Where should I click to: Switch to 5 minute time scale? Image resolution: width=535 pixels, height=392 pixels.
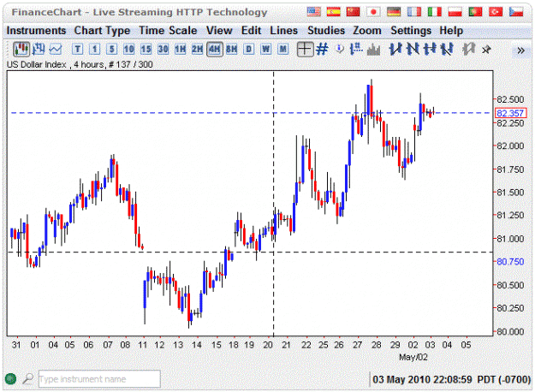pyautogui.click(x=111, y=50)
